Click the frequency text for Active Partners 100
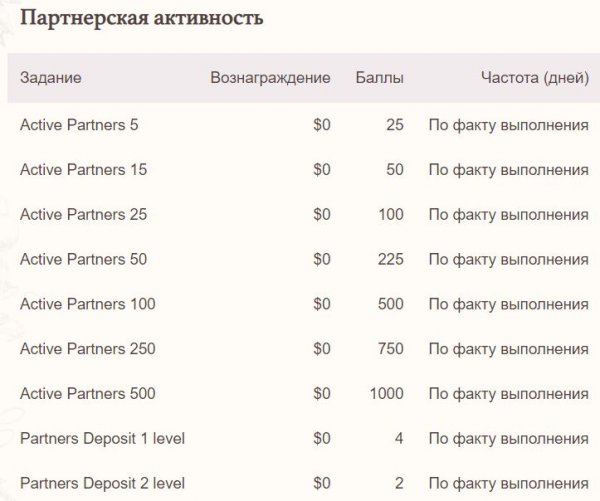The width and height of the screenshot is (600, 501). click(x=508, y=304)
